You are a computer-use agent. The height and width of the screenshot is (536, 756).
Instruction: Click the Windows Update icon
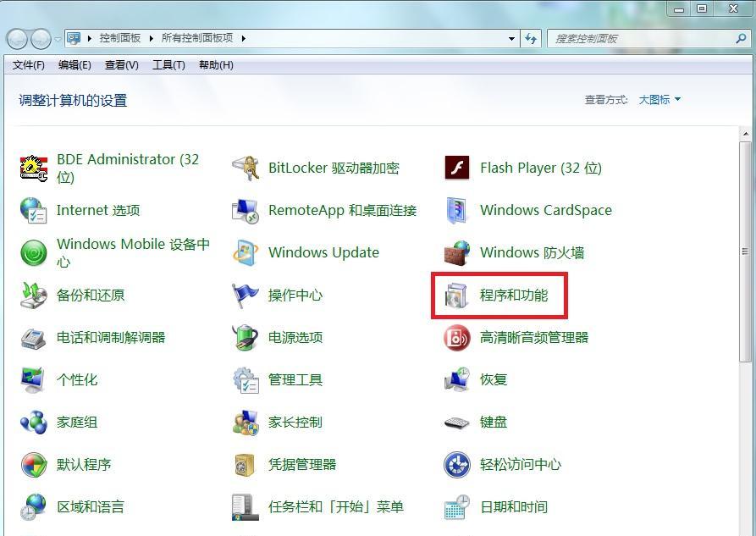click(x=246, y=252)
